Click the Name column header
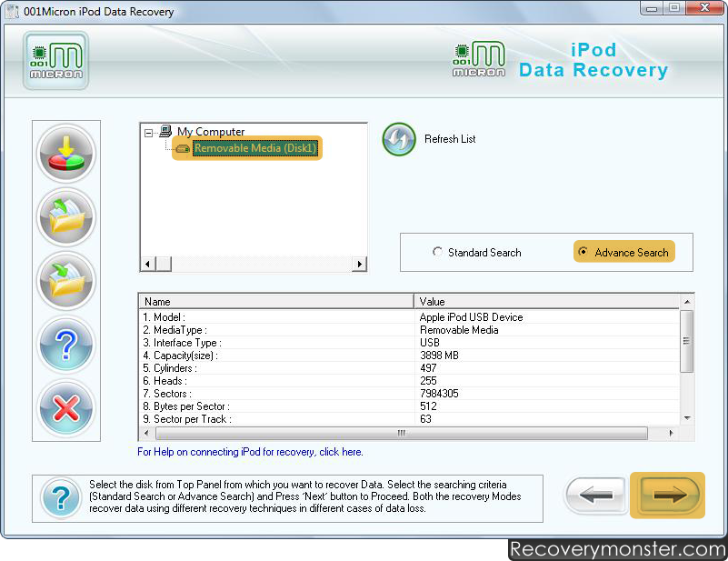The image size is (728, 561). 276,301
